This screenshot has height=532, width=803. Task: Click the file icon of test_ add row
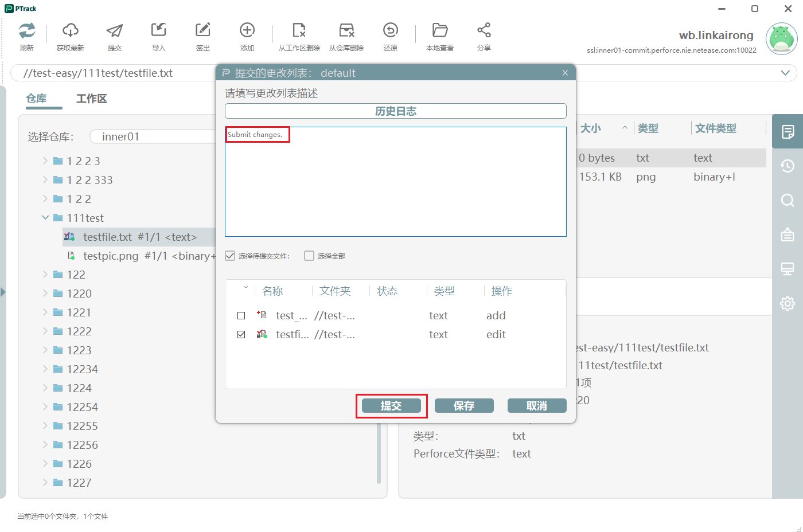point(262,315)
